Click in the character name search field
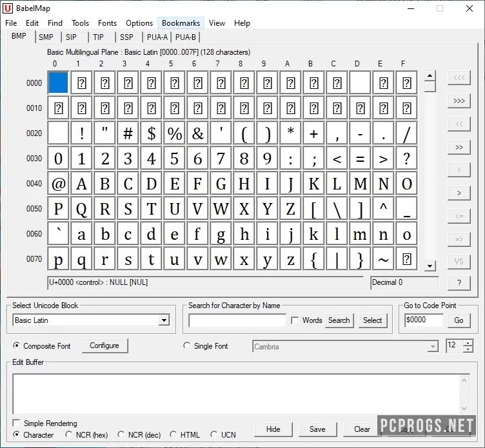The height and width of the screenshot is (448, 485). pyautogui.click(x=237, y=320)
